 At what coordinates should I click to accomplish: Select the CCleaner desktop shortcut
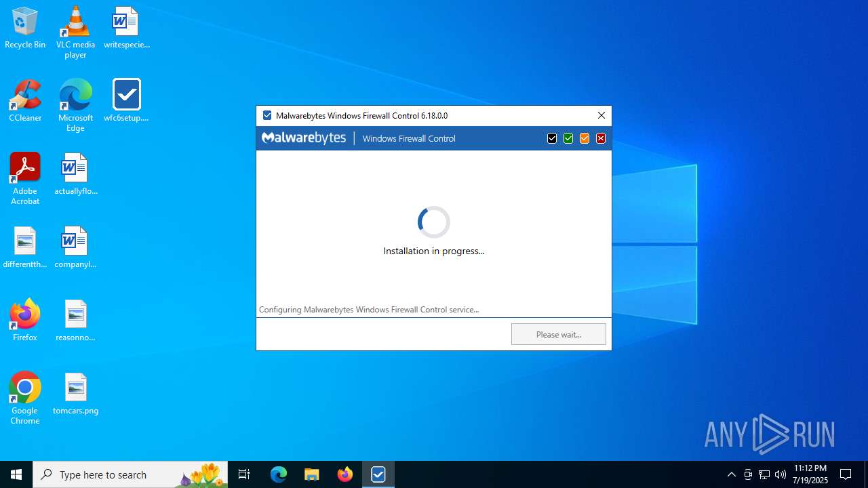(25, 101)
